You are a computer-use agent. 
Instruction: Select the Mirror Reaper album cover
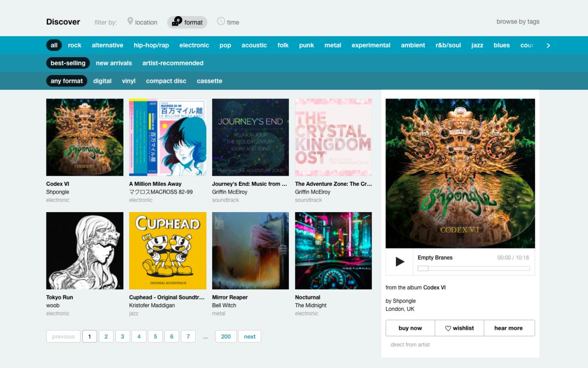(251, 251)
